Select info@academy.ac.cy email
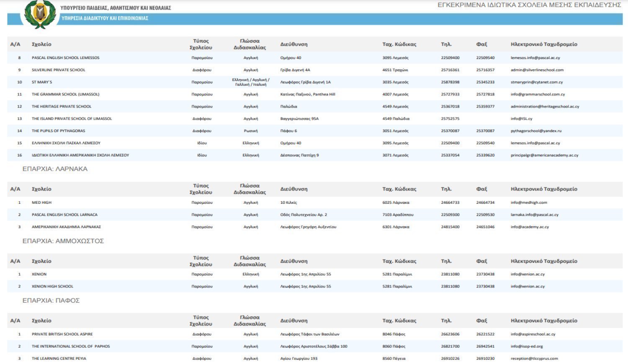This screenshot has height=364, width=628. point(530,227)
